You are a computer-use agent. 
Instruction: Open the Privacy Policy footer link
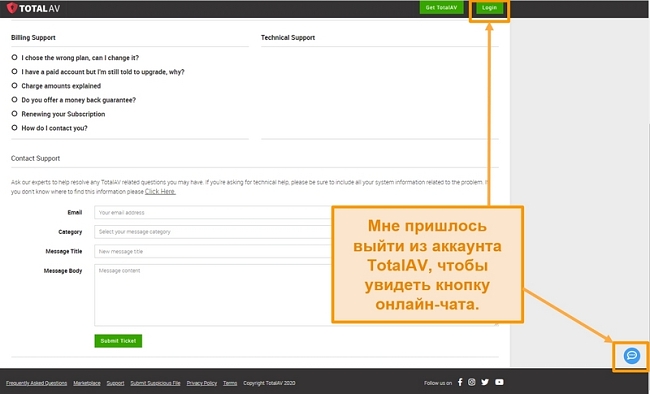coord(201,383)
